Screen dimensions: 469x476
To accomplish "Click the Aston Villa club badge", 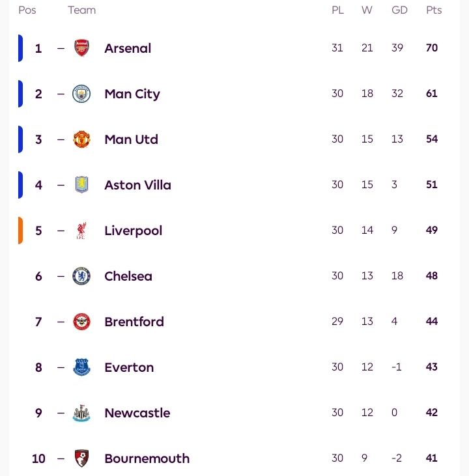I will (x=81, y=185).
